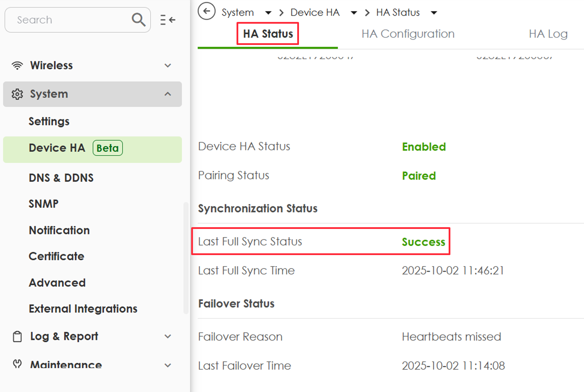This screenshot has width=584, height=392.
Task: Collapse the sidebar menu icon
Action: coord(167,20)
